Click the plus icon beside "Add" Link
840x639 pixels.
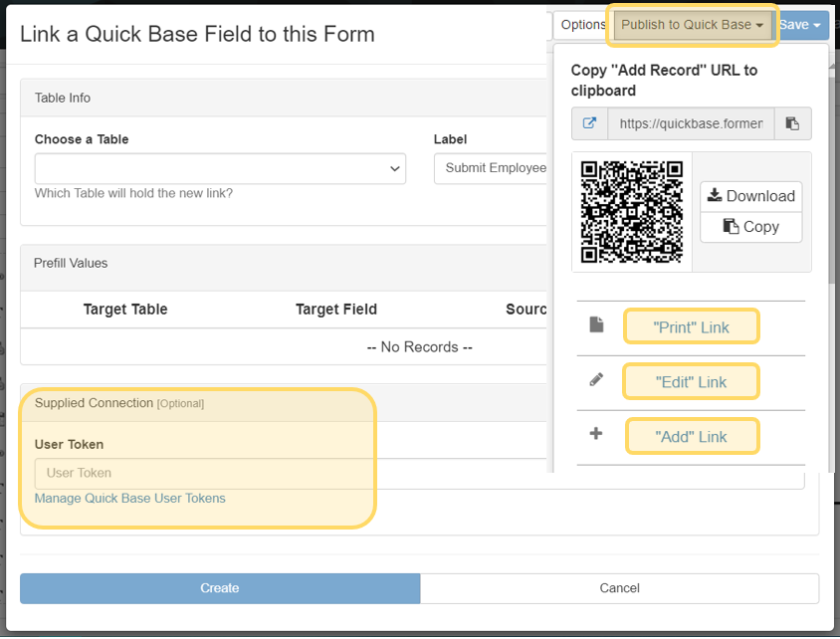(596, 433)
